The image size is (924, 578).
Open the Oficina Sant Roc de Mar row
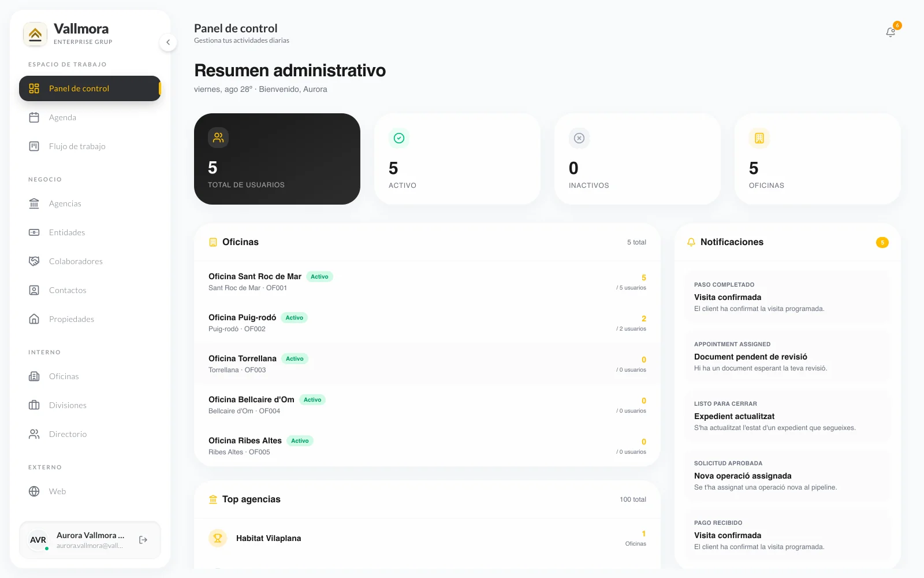click(427, 281)
